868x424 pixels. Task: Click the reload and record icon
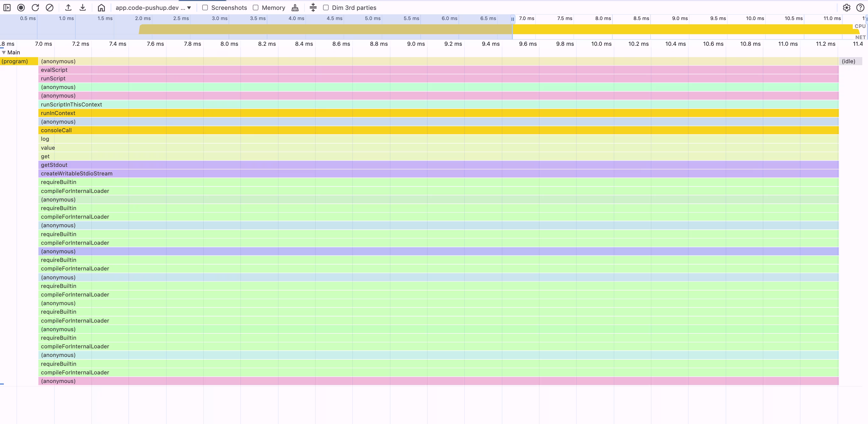point(35,7)
